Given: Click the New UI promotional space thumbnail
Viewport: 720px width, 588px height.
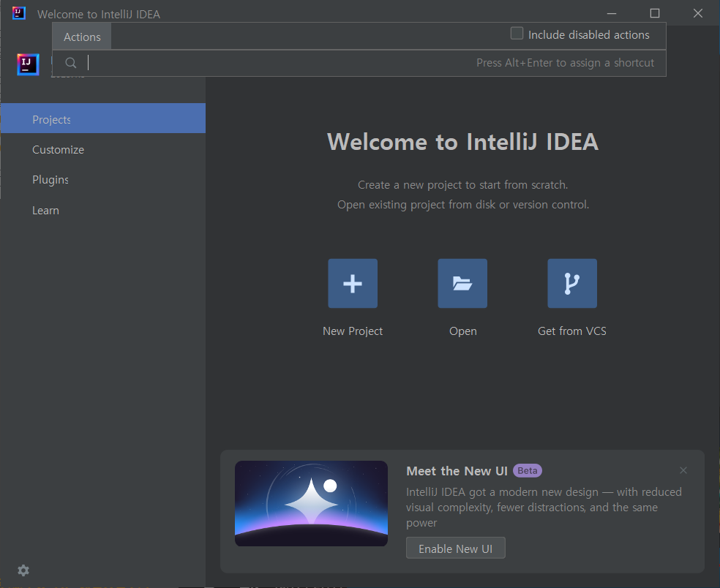Looking at the screenshot, I should 311,504.
